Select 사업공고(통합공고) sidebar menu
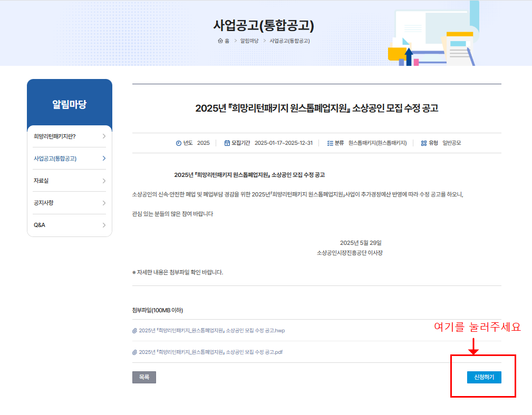Image resolution: width=532 pixels, height=415 pixels. 70,158
